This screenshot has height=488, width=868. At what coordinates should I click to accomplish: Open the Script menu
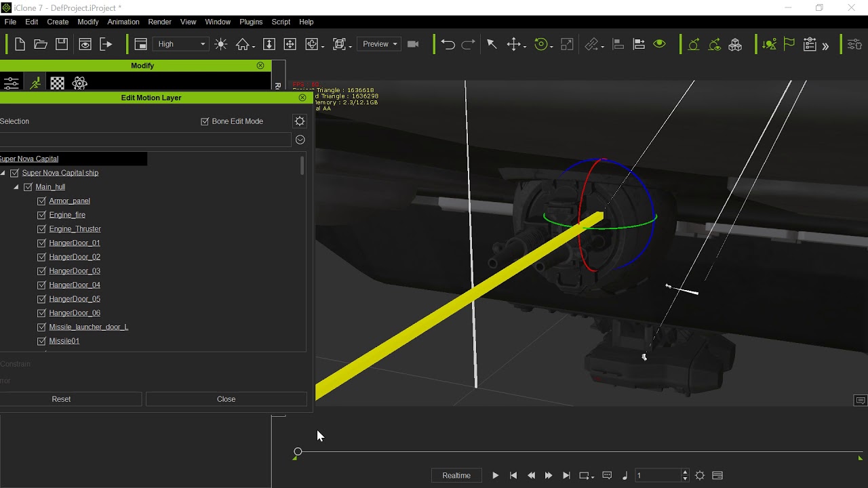click(281, 22)
